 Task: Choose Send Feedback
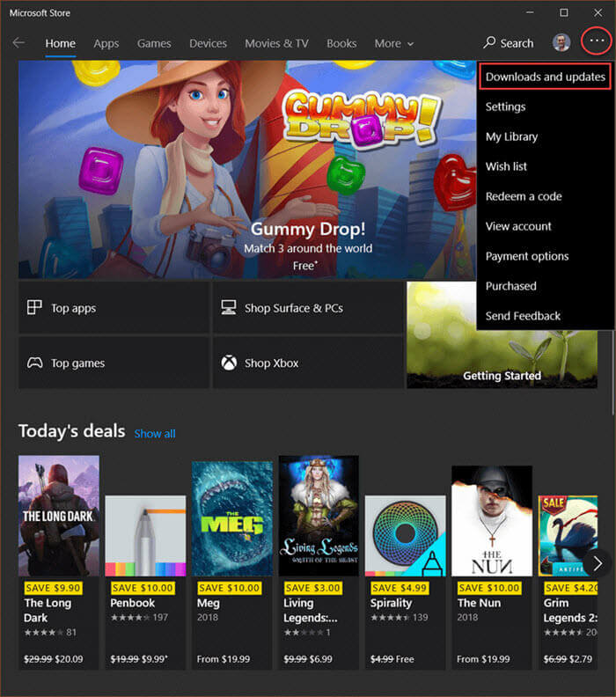(x=546, y=316)
